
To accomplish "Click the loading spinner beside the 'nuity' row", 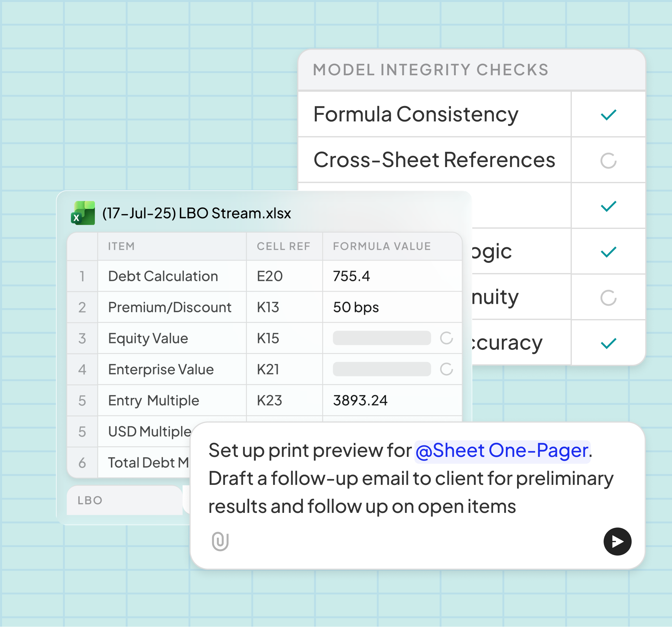I will pyautogui.click(x=608, y=297).
